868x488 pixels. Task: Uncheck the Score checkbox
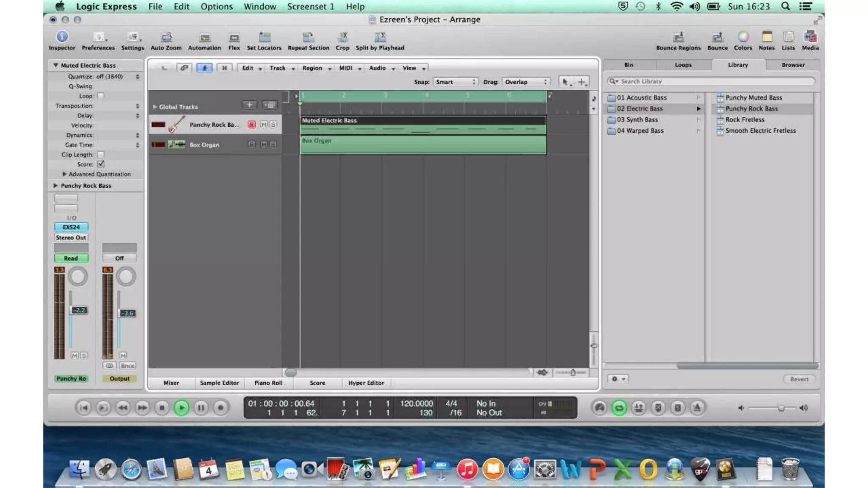coord(100,164)
